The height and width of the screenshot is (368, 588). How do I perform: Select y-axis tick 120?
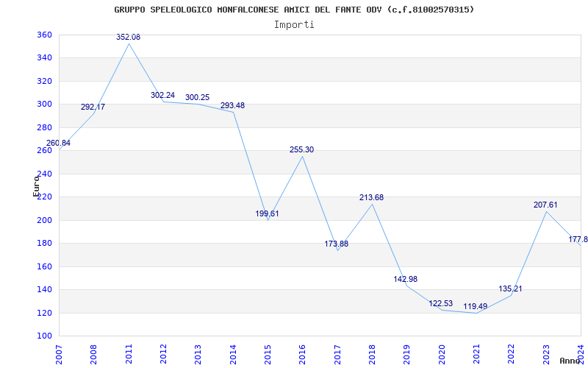point(44,313)
